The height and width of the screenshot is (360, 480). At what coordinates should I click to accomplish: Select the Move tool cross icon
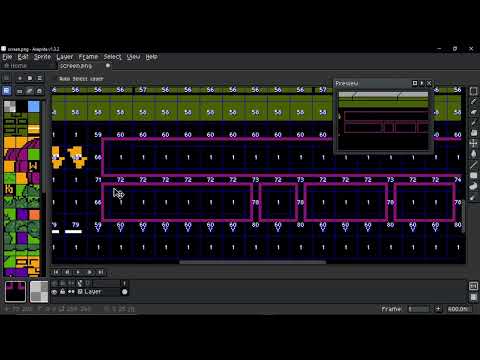click(473, 144)
